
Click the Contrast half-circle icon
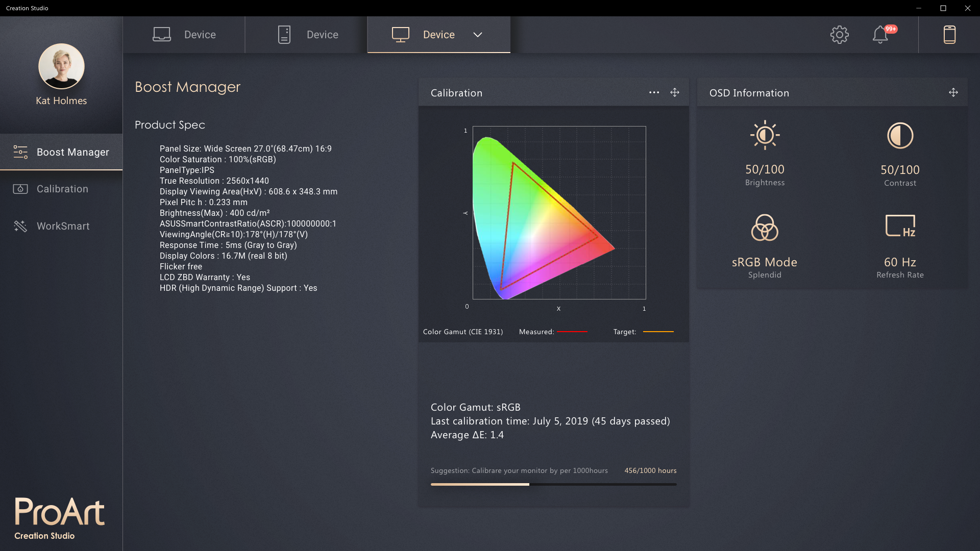[900, 135]
